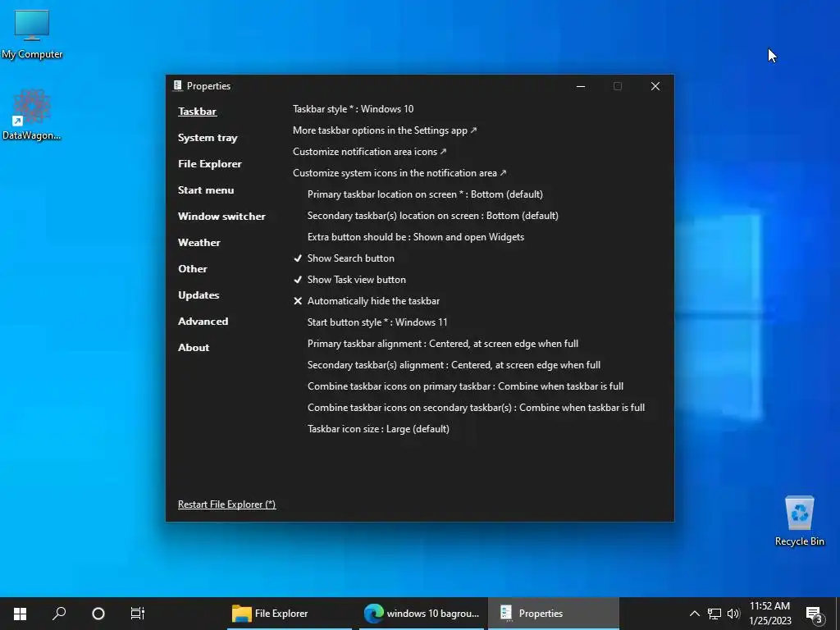This screenshot has width=840, height=630.
Task: Select the Taskbar section
Action: pyautogui.click(x=197, y=112)
